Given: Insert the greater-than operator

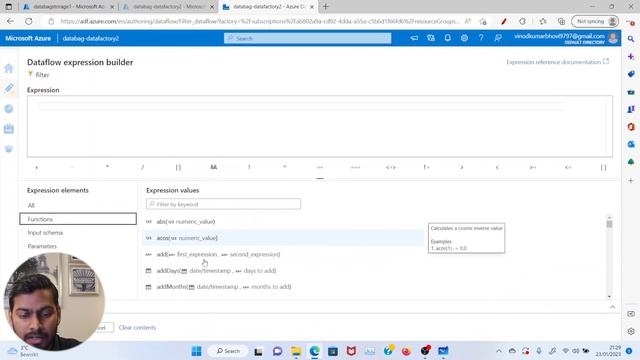Looking at the screenshot, I should tap(462, 167).
